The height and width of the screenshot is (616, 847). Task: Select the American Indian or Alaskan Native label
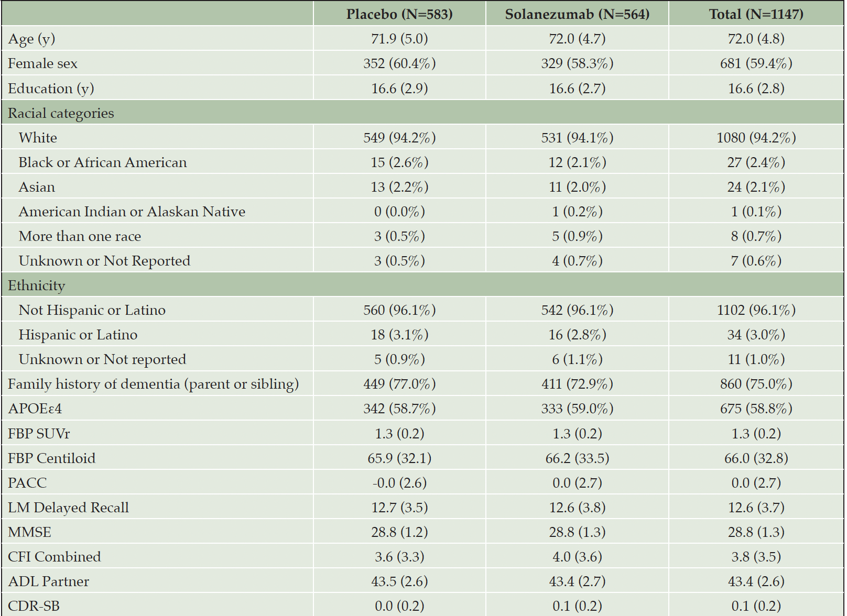pyautogui.click(x=132, y=212)
